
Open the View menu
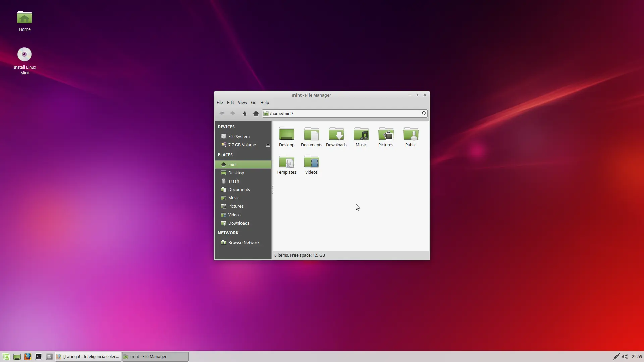[242, 103]
